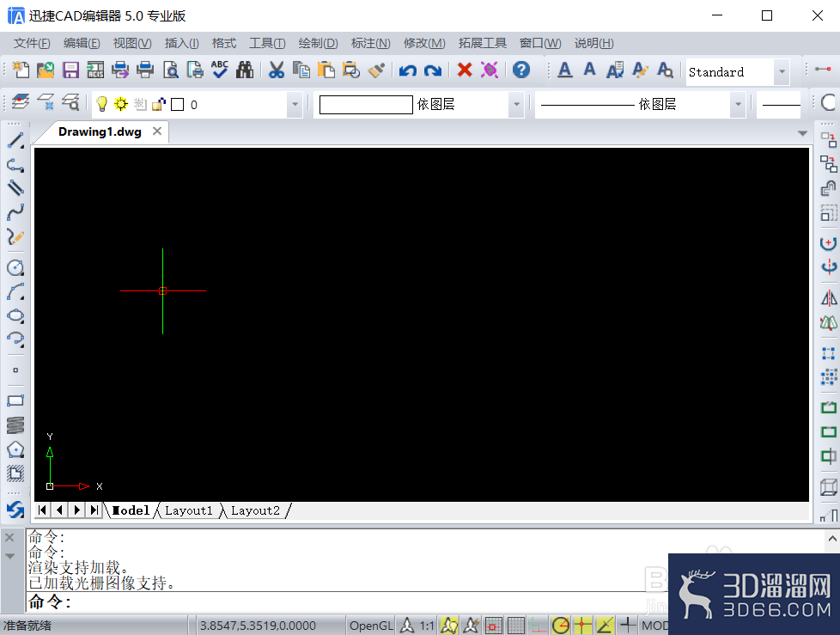Click the red Delete X icon
This screenshot has width=840, height=635.
(465, 70)
